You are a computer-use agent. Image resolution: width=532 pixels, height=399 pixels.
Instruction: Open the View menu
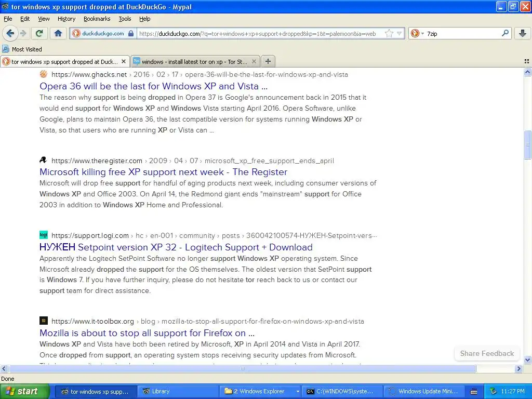pos(44,19)
